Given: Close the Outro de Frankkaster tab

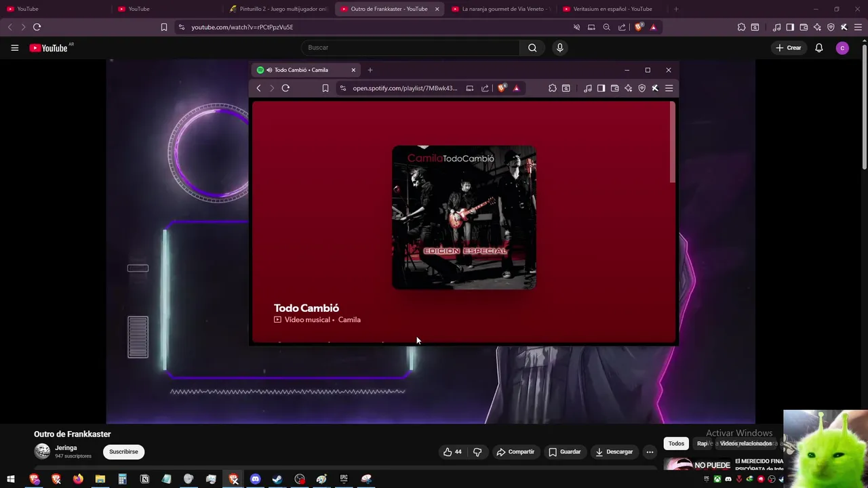Looking at the screenshot, I should pos(437,9).
